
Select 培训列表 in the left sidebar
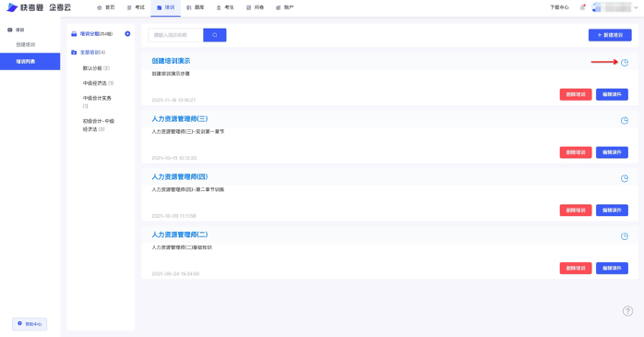30,61
